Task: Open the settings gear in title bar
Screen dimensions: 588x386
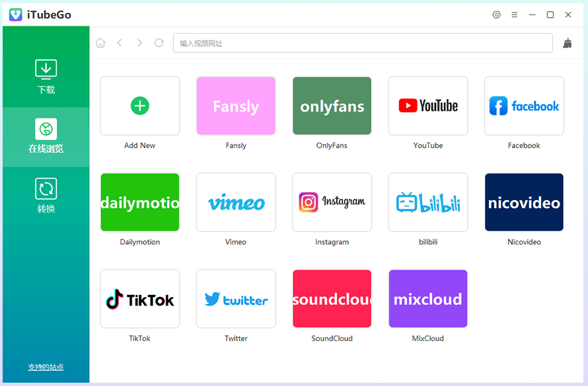Action: [497, 15]
